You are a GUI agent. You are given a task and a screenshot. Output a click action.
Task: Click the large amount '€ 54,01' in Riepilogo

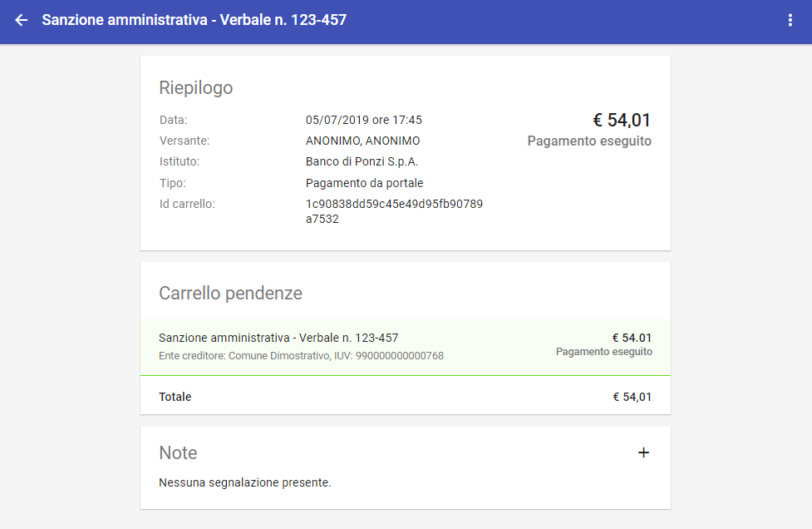[x=622, y=121]
